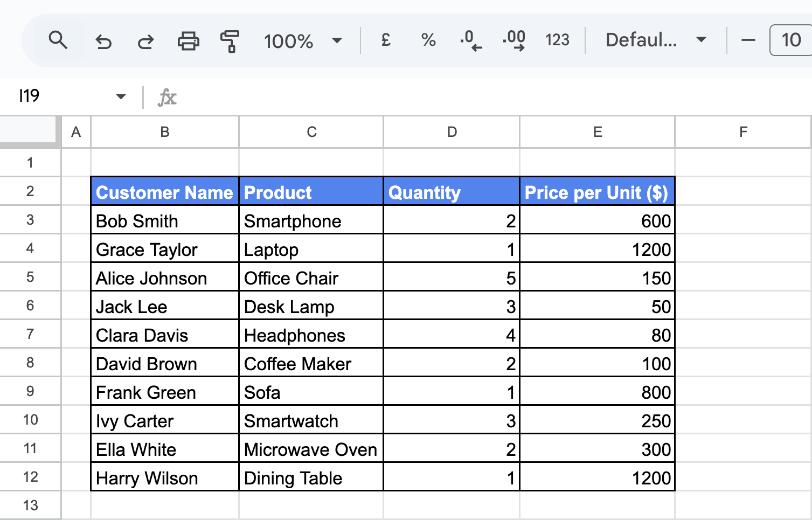The image size is (812, 520).
Task: Select row 5 header
Action: (30, 277)
